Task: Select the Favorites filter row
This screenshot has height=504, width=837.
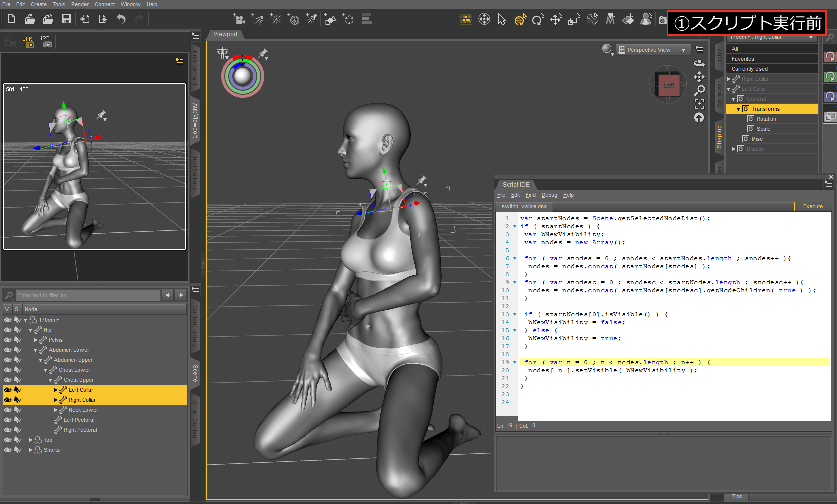Action: click(x=772, y=59)
